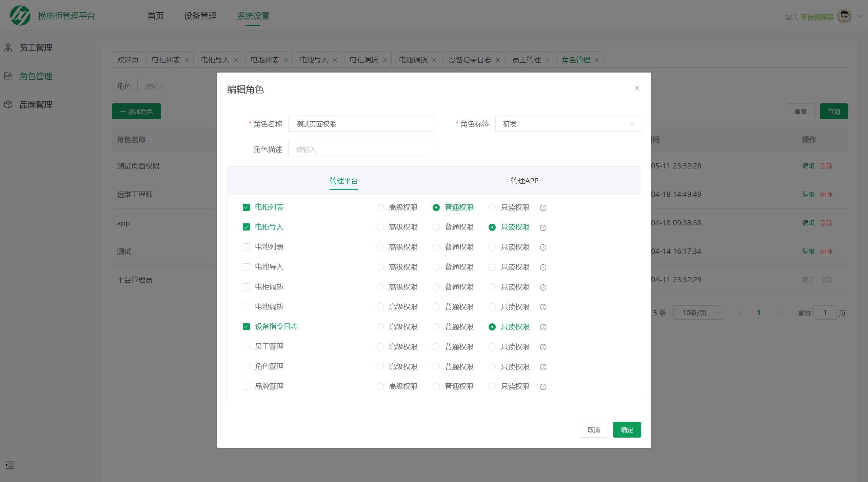Screen dimensions: 868x482
Task: Open the 10条/页 page size dropdown
Action: click(x=698, y=313)
